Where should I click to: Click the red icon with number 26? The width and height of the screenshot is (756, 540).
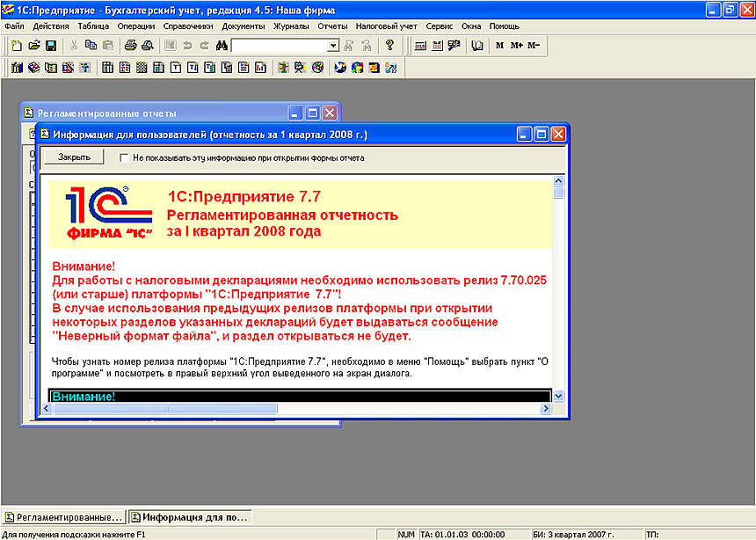pyautogui.click(x=374, y=68)
